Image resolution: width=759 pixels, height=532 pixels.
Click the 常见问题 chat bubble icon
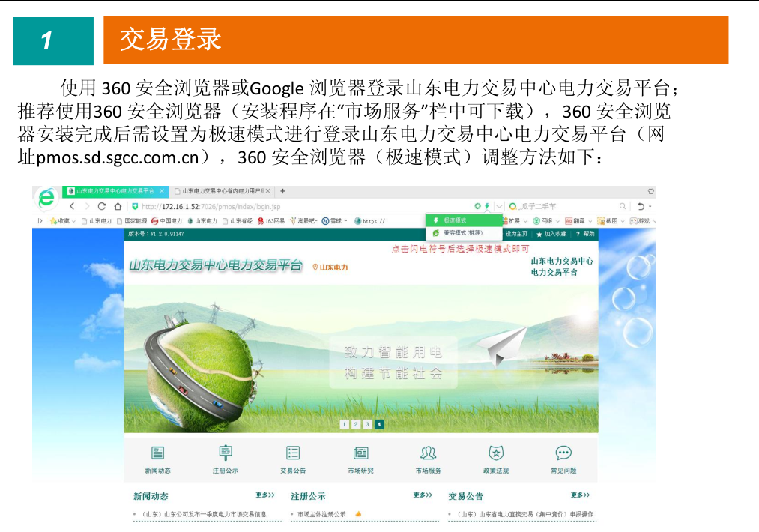click(x=563, y=453)
